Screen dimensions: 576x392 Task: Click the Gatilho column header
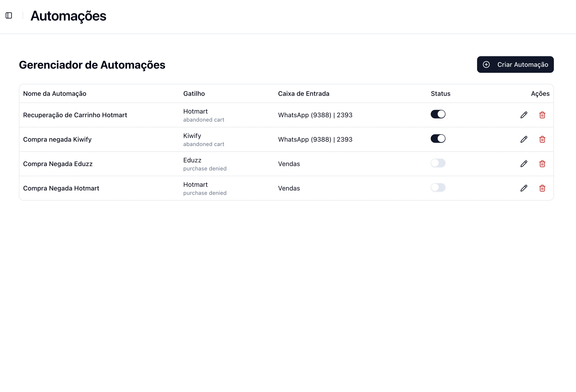pyautogui.click(x=194, y=94)
